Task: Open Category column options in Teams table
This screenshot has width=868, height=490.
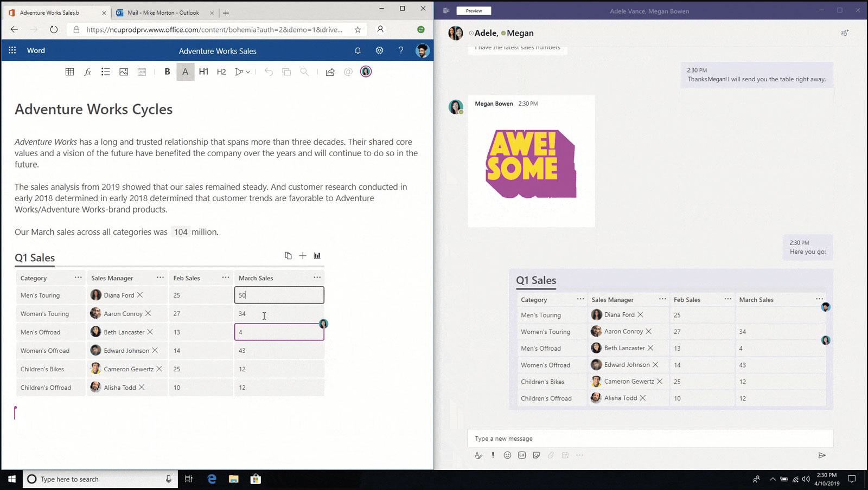Action: pyautogui.click(x=580, y=299)
